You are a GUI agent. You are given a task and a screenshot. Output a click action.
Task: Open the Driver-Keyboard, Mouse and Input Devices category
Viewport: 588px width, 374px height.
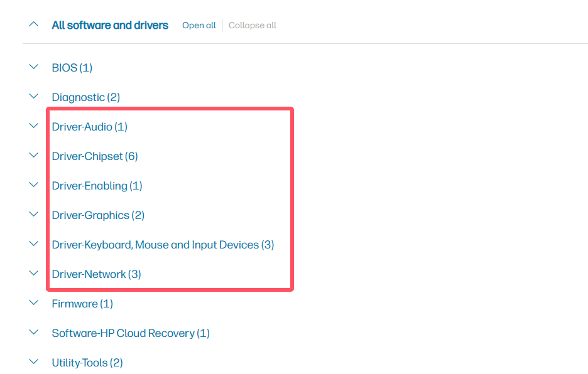pyautogui.click(x=163, y=245)
